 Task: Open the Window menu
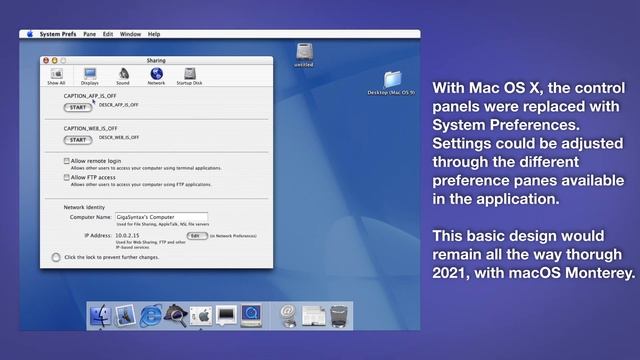[130, 34]
